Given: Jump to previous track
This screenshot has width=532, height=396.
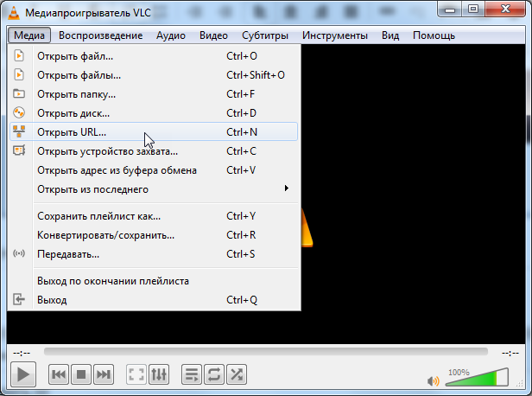Looking at the screenshot, I should pos(59,374).
